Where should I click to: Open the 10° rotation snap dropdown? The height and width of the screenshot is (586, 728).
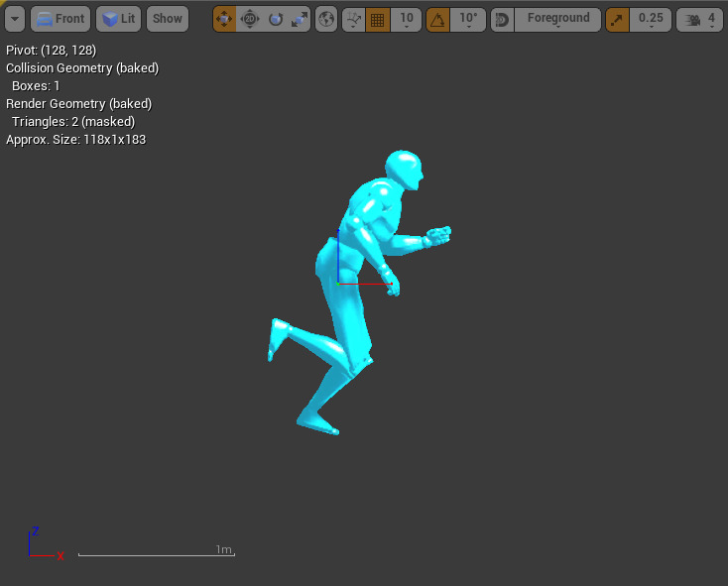(468, 19)
